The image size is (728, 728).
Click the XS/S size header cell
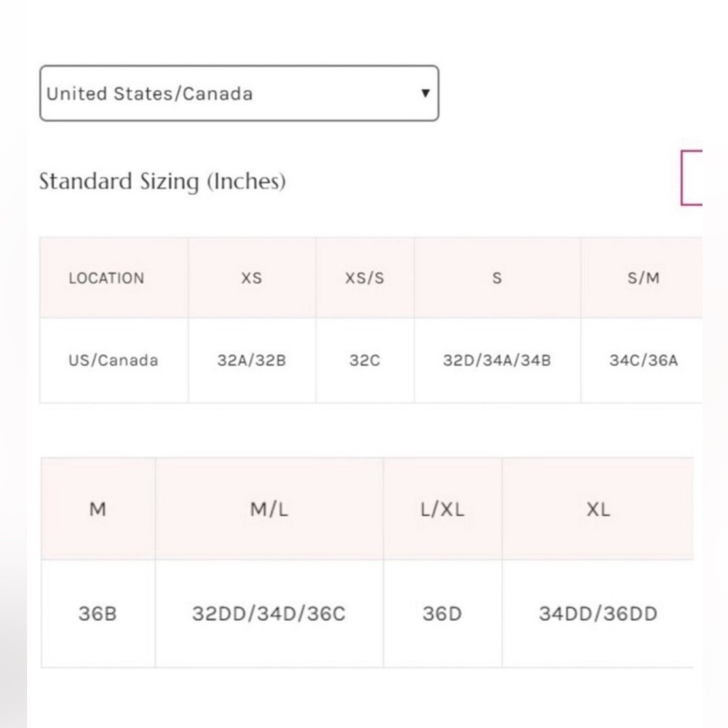pyautogui.click(x=365, y=277)
